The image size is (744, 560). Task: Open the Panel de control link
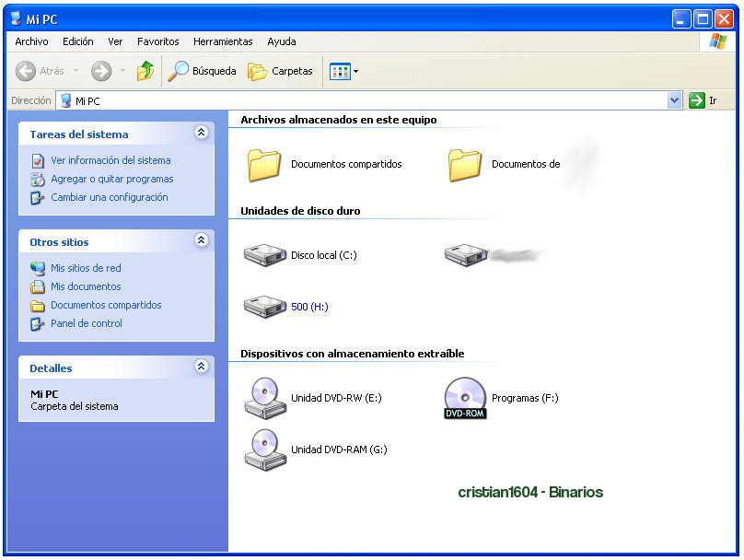(86, 323)
